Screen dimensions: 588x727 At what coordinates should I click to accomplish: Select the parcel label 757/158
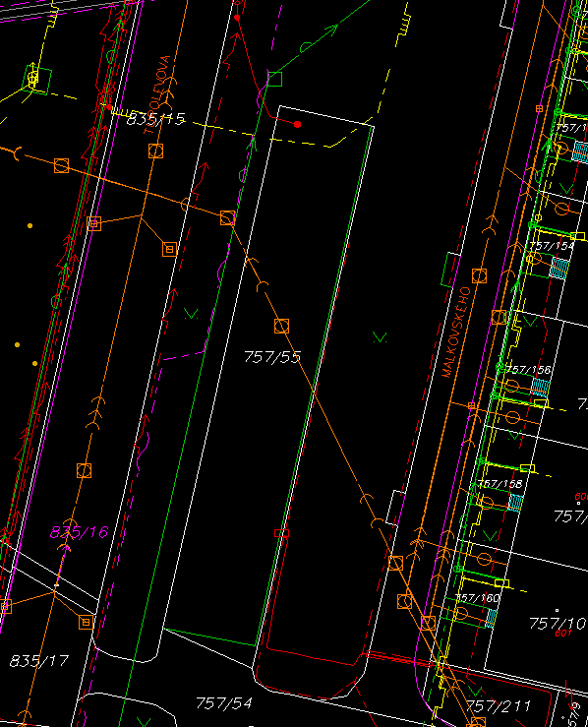pyautogui.click(x=500, y=484)
